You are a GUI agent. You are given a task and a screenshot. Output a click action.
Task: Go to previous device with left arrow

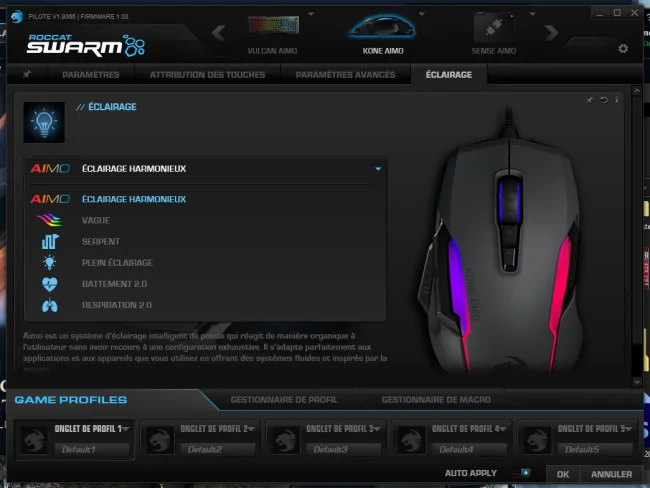coord(218,32)
